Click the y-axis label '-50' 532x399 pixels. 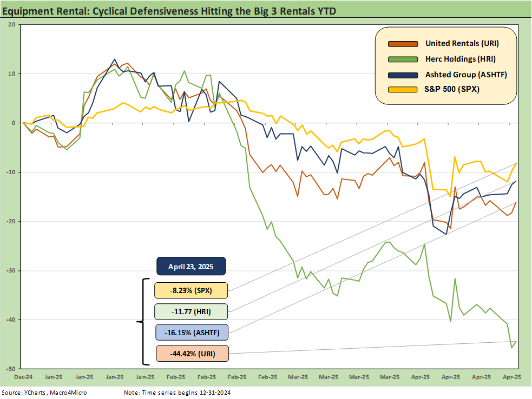[11, 369]
